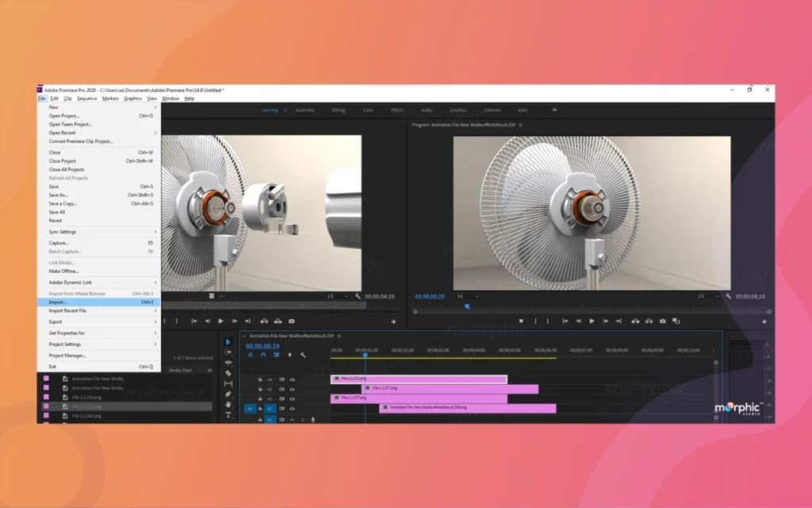Viewport: 812px width, 508px height.
Task: Select the Pen tool
Action: [228, 394]
